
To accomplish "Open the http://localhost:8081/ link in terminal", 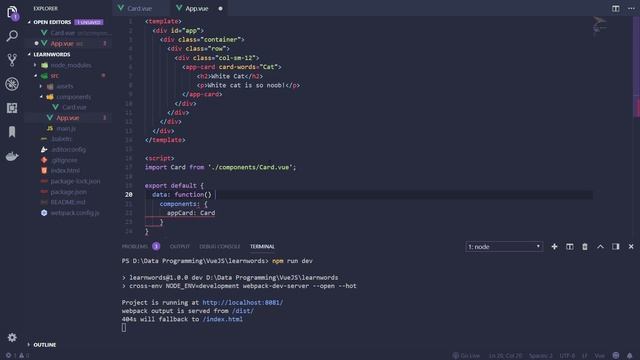I will click(x=242, y=302).
